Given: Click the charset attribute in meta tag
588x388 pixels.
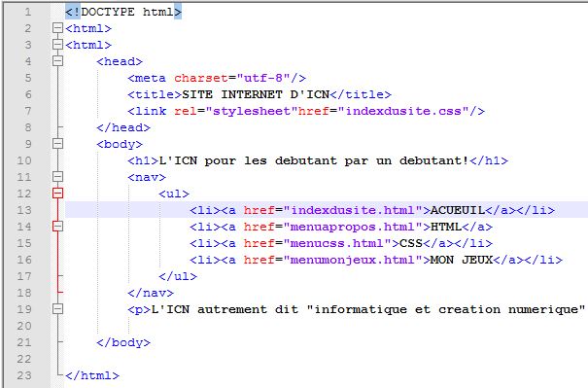Looking at the screenshot, I should coord(200,78).
